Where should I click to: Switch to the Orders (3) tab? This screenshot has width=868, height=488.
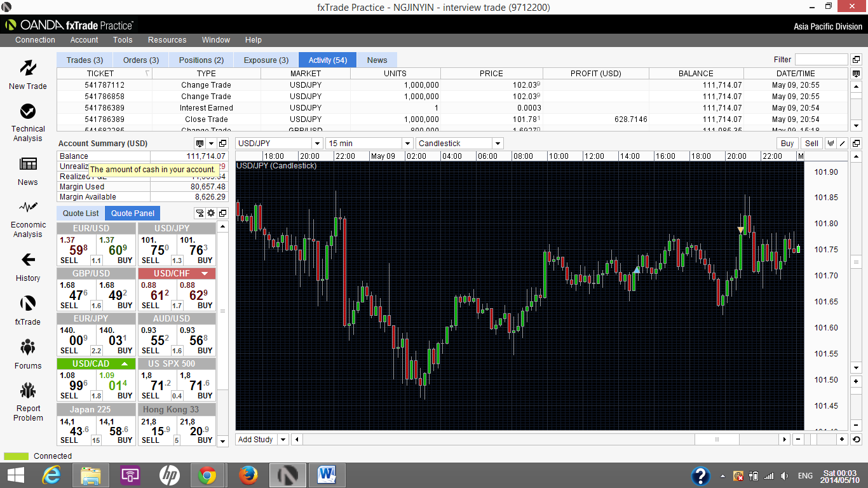pos(141,60)
